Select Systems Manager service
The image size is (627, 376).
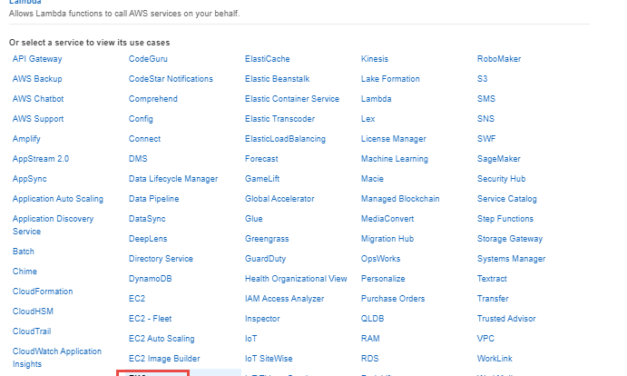pos(511,259)
